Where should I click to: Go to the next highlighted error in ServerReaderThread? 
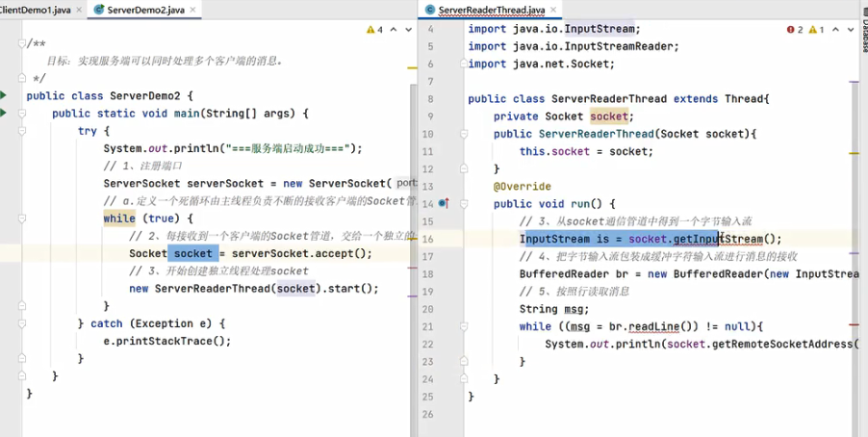(851, 30)
